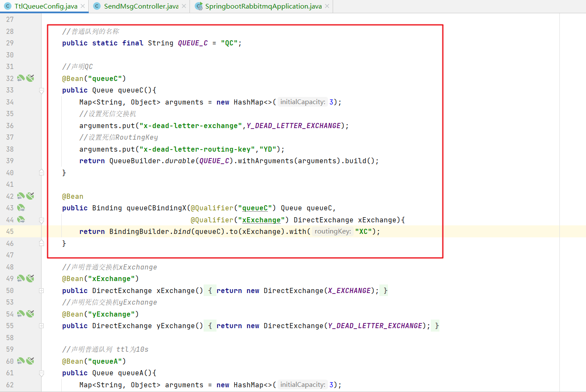
Task: Click BindingBuilder on line 45
Action: (139, 232)
